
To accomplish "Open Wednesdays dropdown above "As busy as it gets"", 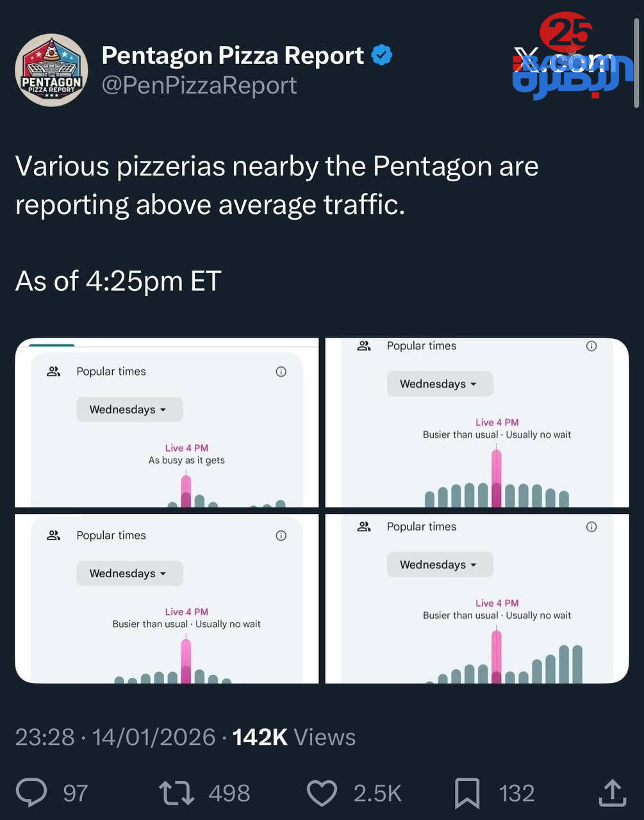I will pos(129,409).
